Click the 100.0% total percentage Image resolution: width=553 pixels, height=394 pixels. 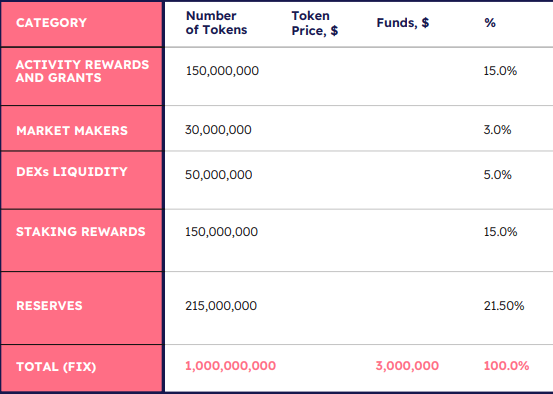506,366
